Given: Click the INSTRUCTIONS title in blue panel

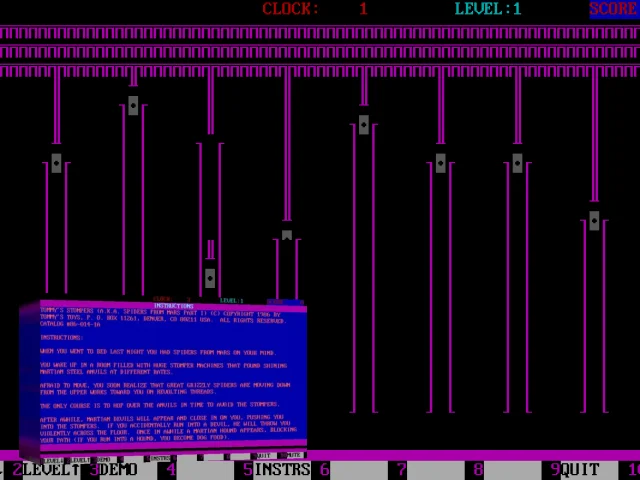Looking at the screenshot, I should [x=173, y=306].
